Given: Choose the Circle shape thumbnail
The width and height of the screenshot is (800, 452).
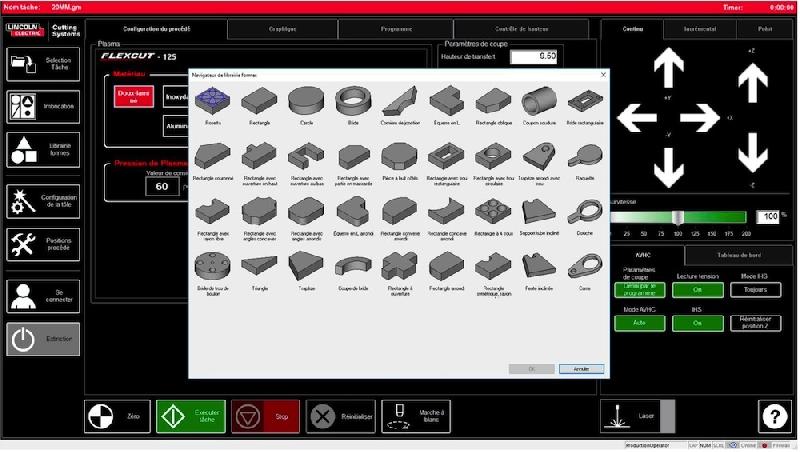Looking at the screenshot, I should 305,104.
